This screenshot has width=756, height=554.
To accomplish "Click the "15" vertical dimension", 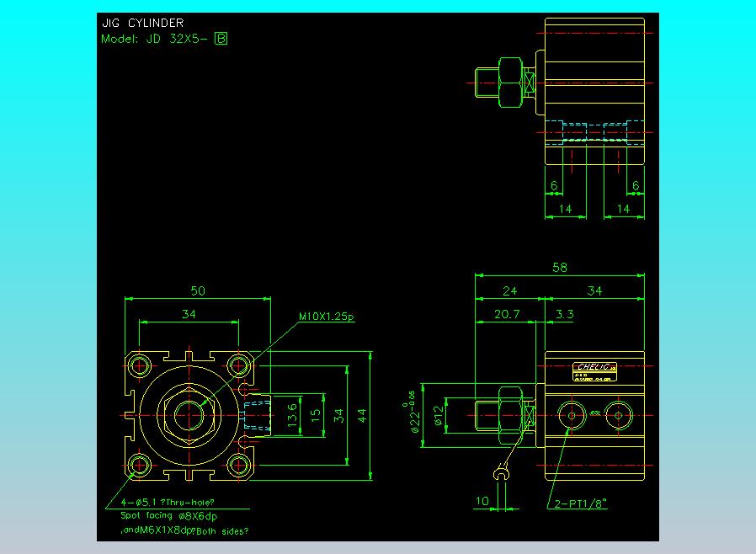I will coord(316,416).
